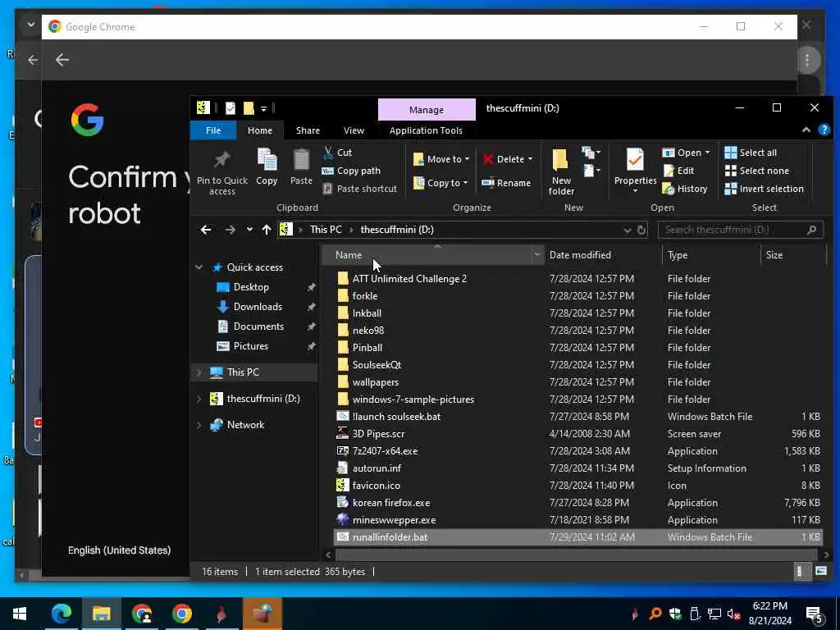The image size is (840, 630).
Task: Unpin Downloads from Quick access
Action: click(311, 308)
